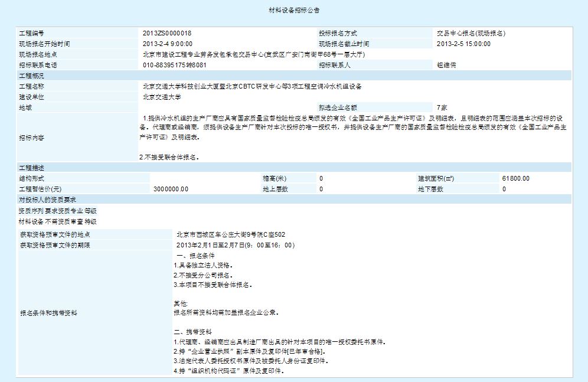Screen dimensions: 588x382
Task: Click the label 建筑面积(㎡)
Action: [436, 178]
